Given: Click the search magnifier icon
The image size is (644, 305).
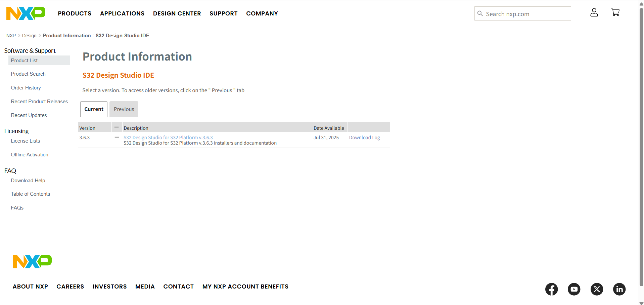Looking at the screenshot, I should point(480,13).
